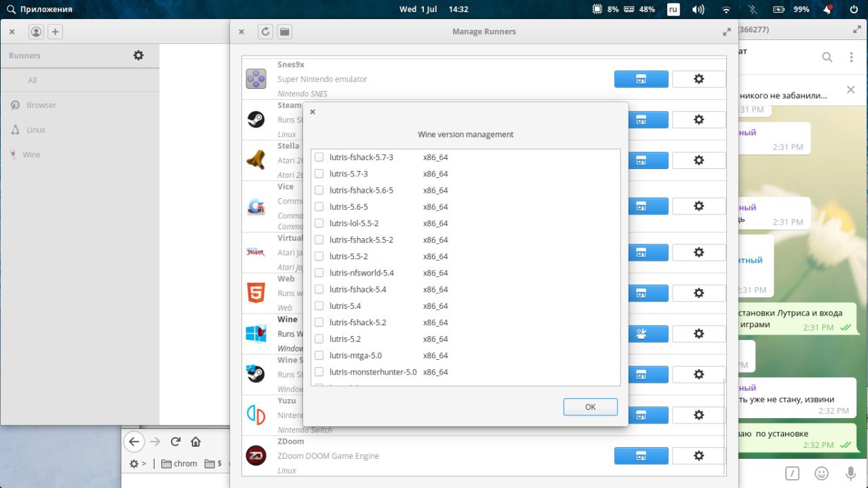The height and width of the screenshot is (488, 868).
Task: Go back in the browser window
Action: click(134, 442)
